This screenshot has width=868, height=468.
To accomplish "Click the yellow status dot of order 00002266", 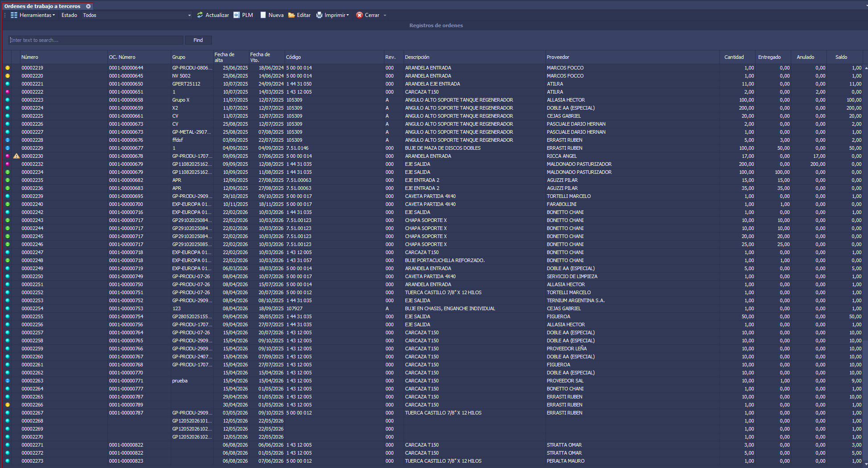I will point(8,405).
